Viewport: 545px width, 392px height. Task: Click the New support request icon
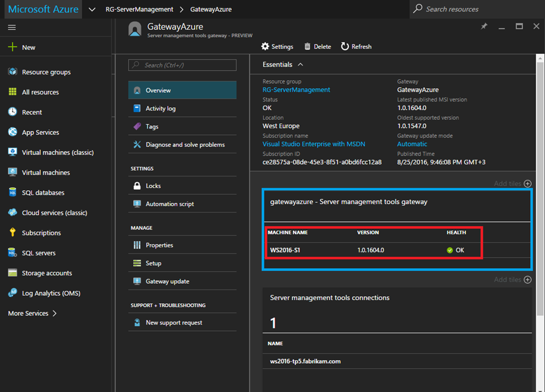(137, 322)
